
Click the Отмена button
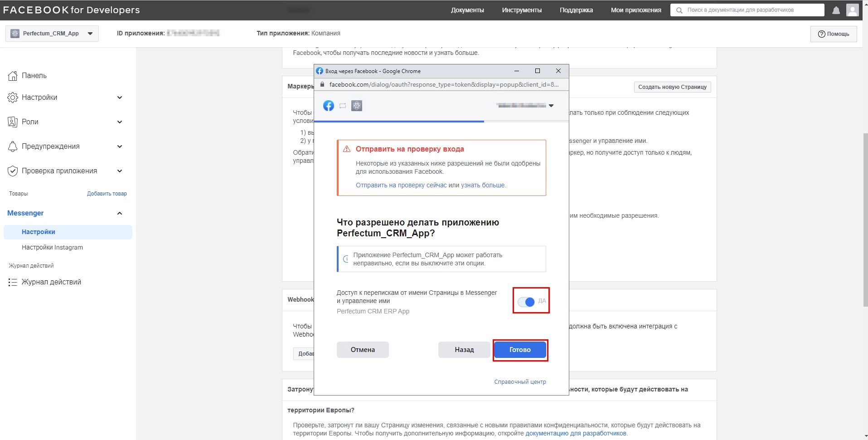click(363, 350)
